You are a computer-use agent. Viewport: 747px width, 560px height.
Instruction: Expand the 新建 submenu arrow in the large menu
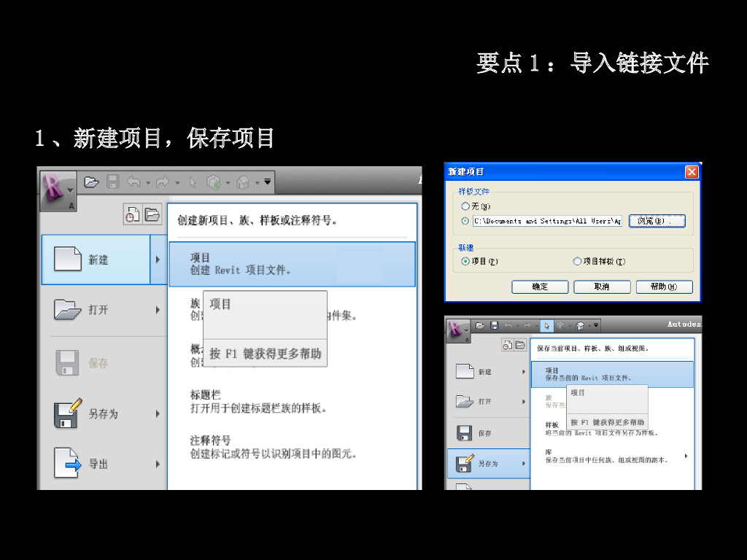click(x=158, y=260)
